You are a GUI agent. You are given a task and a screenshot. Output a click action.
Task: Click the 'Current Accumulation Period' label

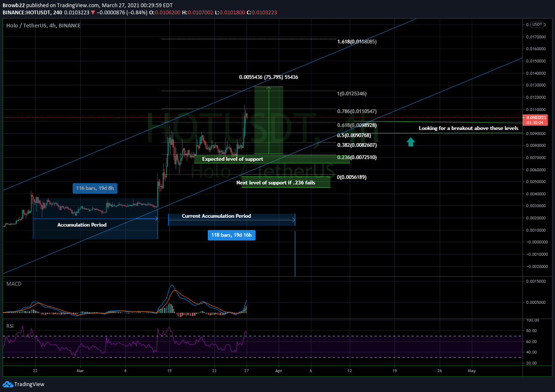(x=216, y=216)
